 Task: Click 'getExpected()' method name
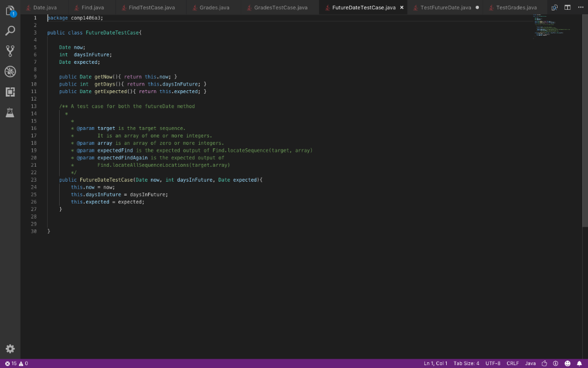(115, 91)
